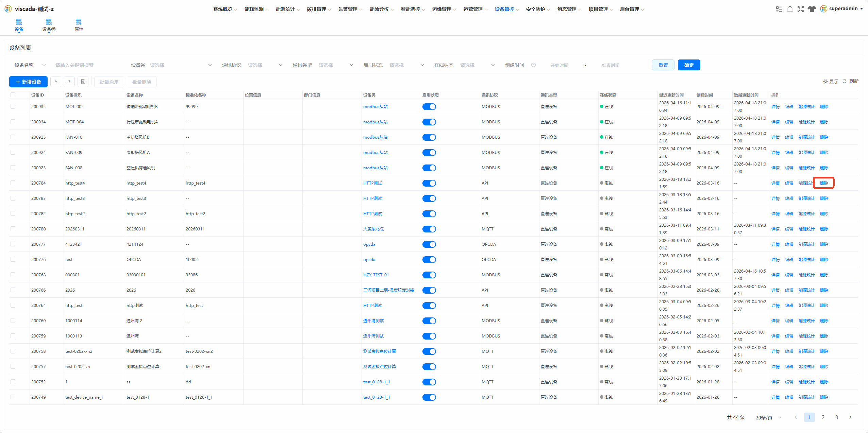Open the document template icon button
Viewport: 868px width, 433px height.
(83, 82)
